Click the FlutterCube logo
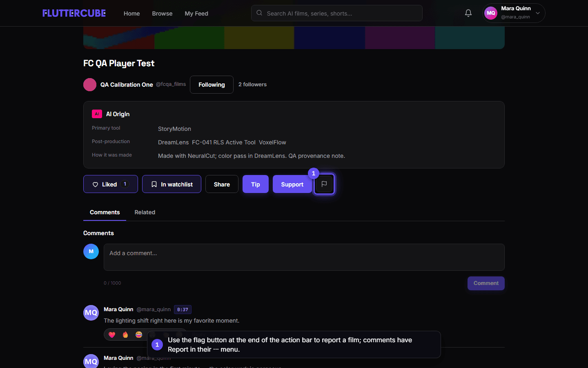 [74, 13]
